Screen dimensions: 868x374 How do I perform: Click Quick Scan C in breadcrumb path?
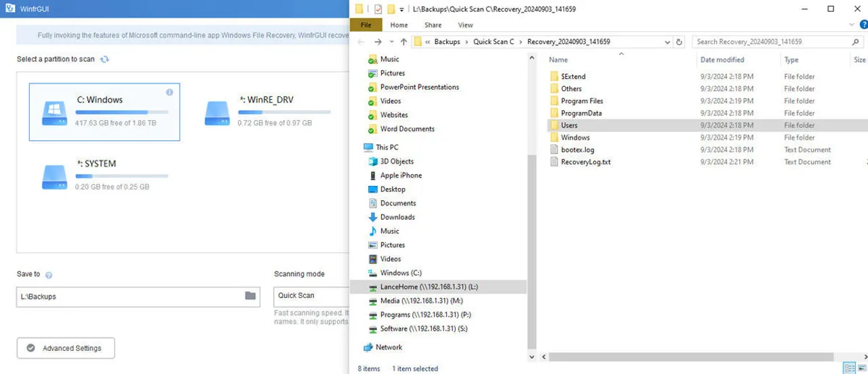tap(493, 42)
